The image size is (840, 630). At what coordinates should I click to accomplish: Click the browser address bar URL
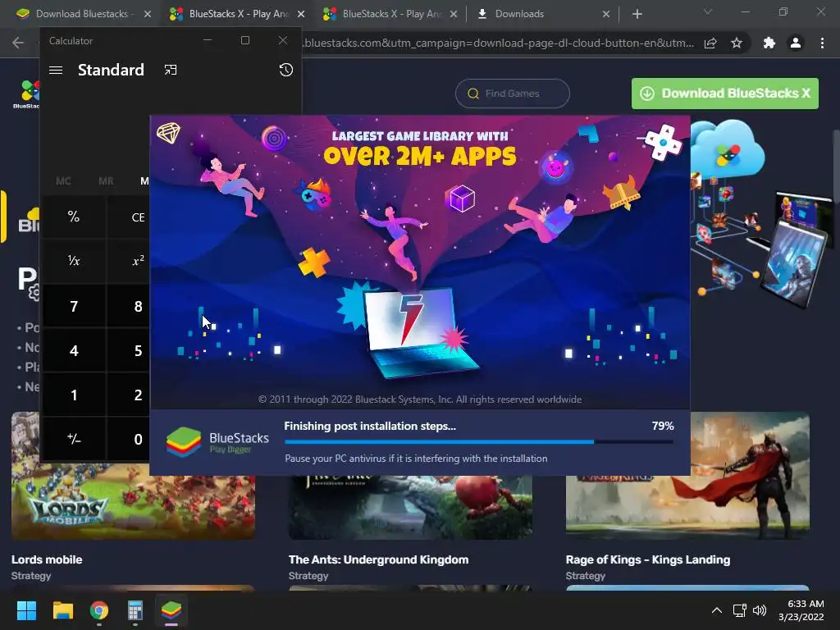(498, 43)
